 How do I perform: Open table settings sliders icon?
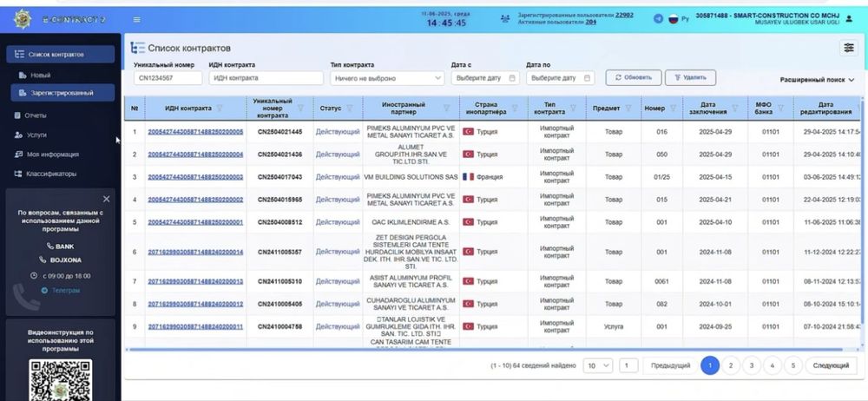pyautogui.click(x=849, y=49)
